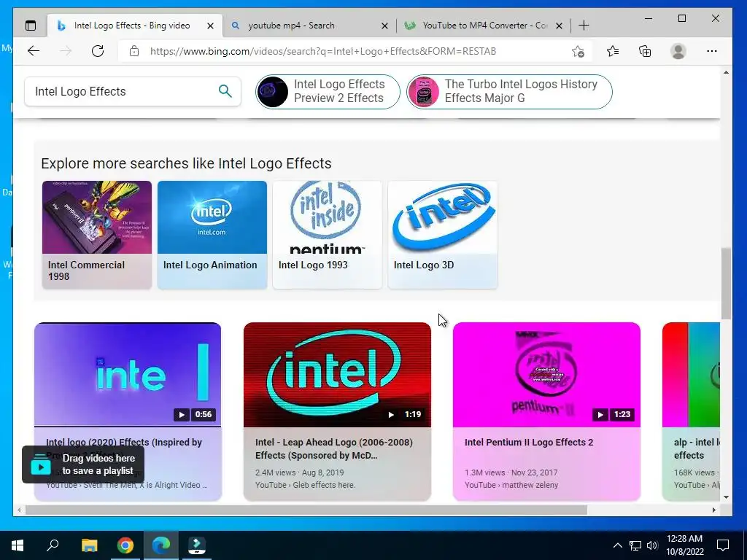This screenshot has width=747, height=560.
Task: Add this page to favorites star
Action: pyautogui.click(x=578, y=51)
